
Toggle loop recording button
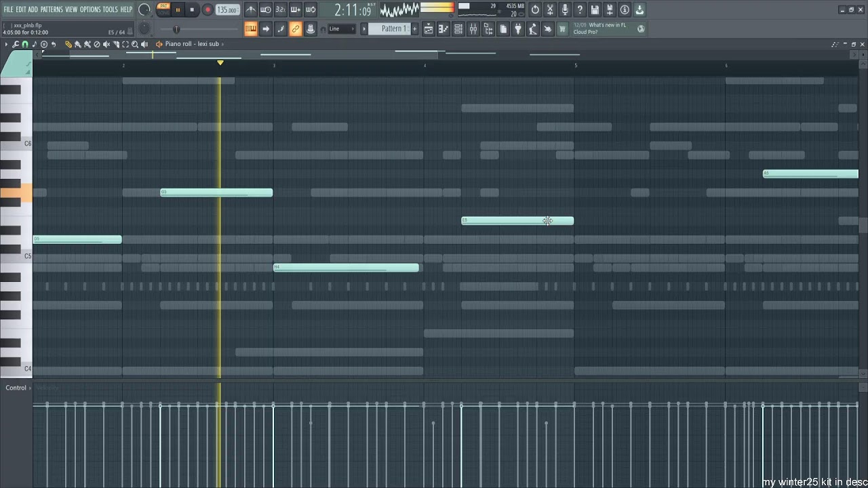[311, 9]
